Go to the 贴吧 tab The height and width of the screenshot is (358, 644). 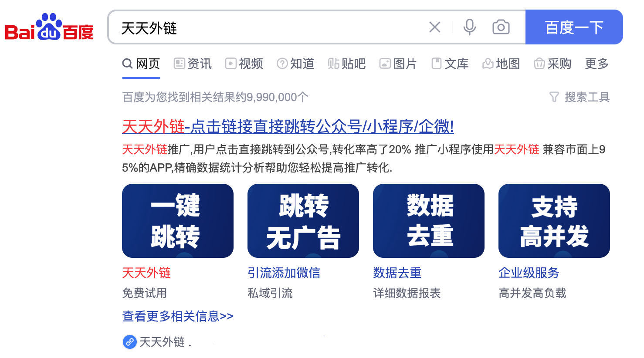[347, 64]
